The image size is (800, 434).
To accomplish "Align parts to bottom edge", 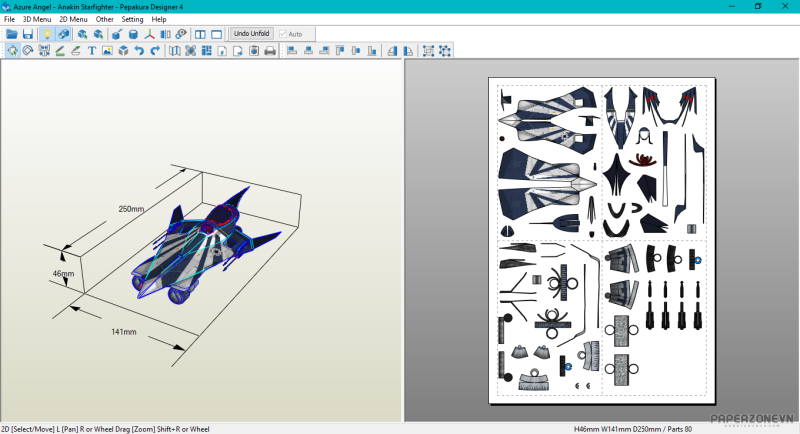I will (x=372, y=50).
